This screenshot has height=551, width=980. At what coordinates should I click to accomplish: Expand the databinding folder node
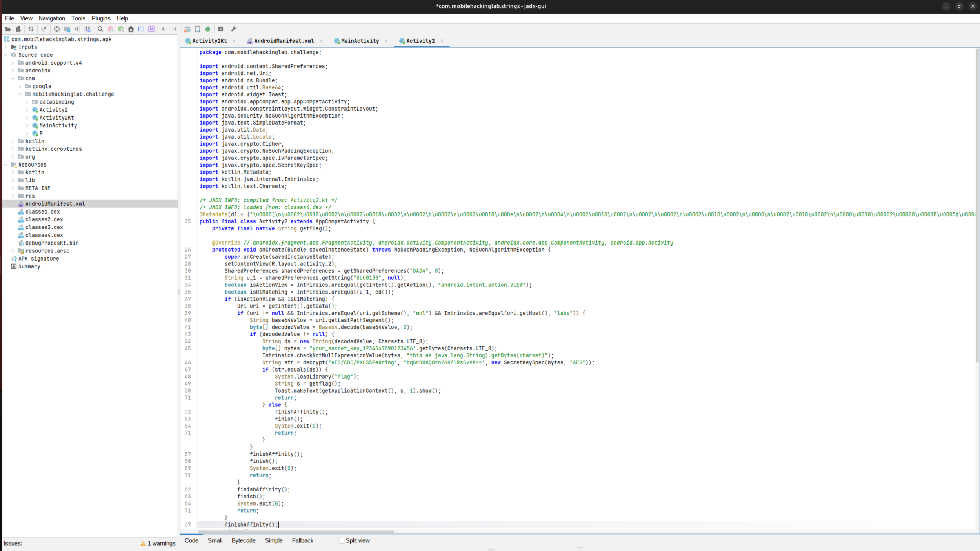(27, 102)
